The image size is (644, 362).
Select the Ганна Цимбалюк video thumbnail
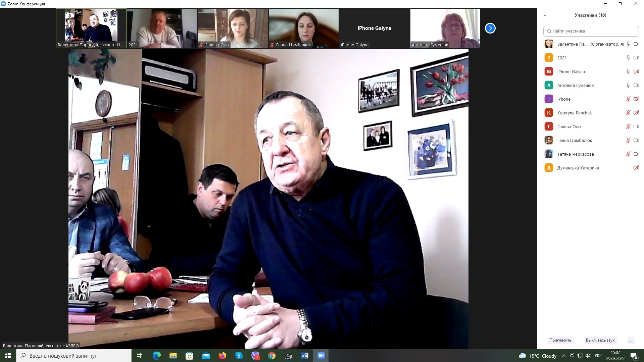(304, 28)
